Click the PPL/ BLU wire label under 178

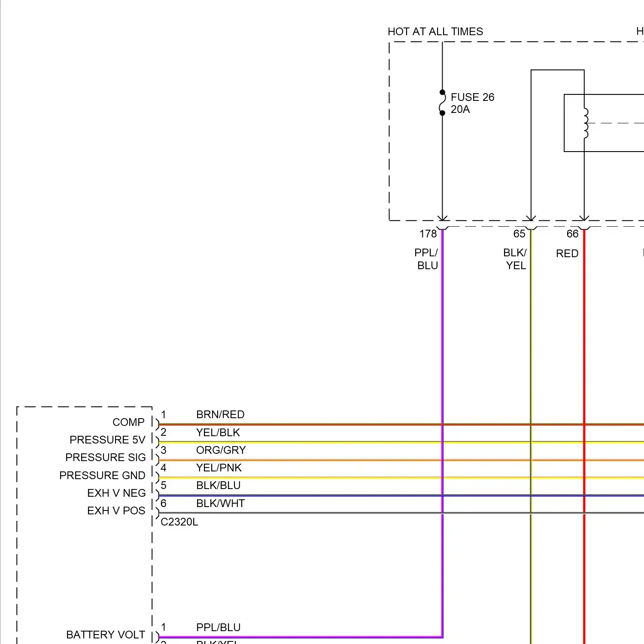coord(426,259)
